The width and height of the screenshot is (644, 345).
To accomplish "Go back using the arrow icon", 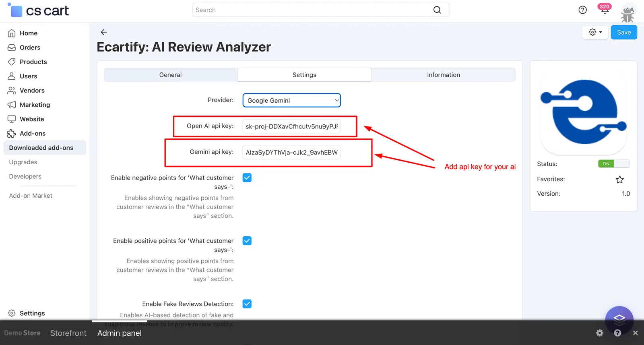I will pyautogui.click(x=104, y=32).
